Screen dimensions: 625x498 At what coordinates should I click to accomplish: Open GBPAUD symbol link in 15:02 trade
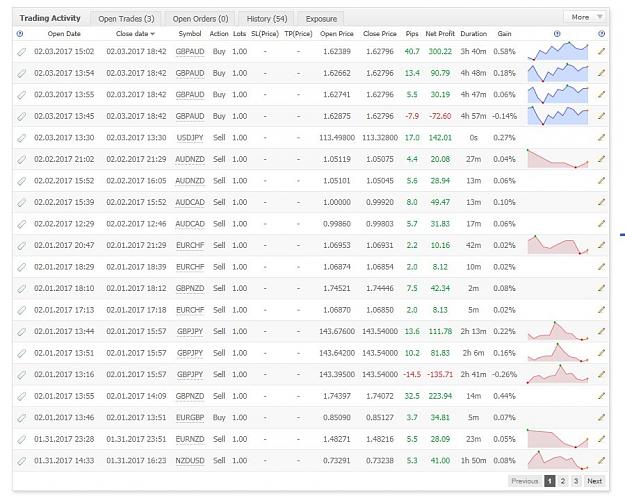coord(190,52)
